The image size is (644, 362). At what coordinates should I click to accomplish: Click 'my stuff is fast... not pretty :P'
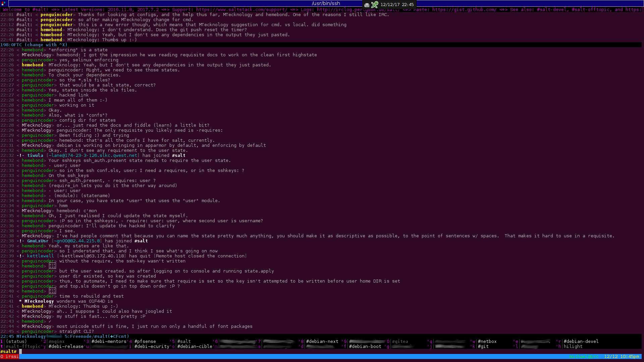tap(101, 316)
